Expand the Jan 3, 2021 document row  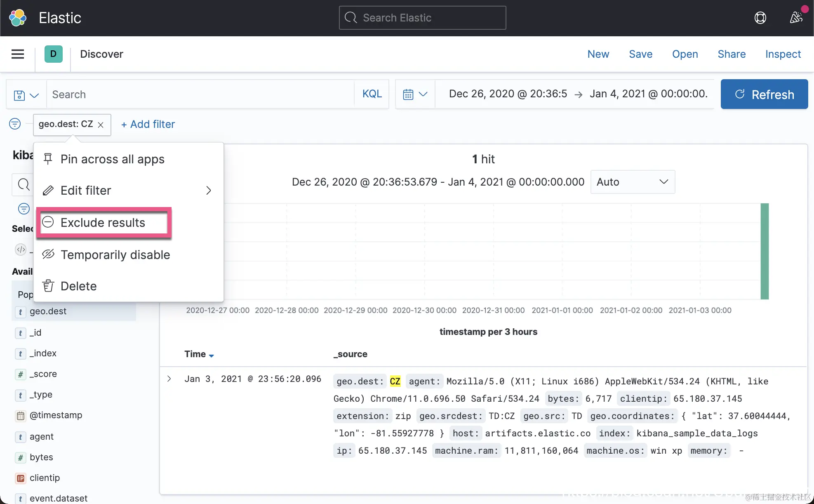[x=169, y=379]
